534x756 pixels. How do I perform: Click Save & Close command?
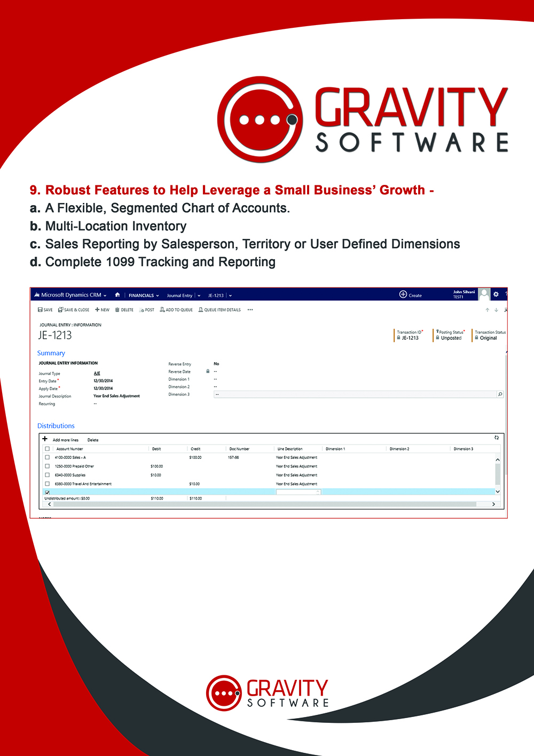coord(74,310)
